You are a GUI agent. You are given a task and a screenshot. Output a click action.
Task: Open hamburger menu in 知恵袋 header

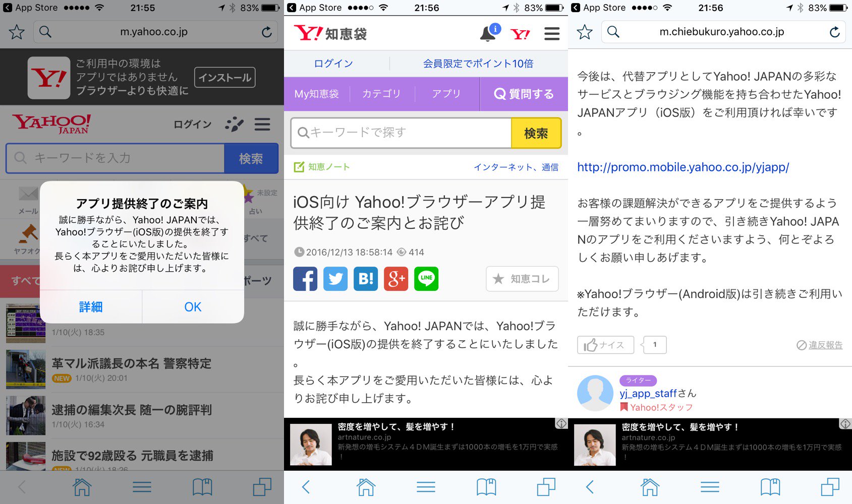(x=552, y=34)
